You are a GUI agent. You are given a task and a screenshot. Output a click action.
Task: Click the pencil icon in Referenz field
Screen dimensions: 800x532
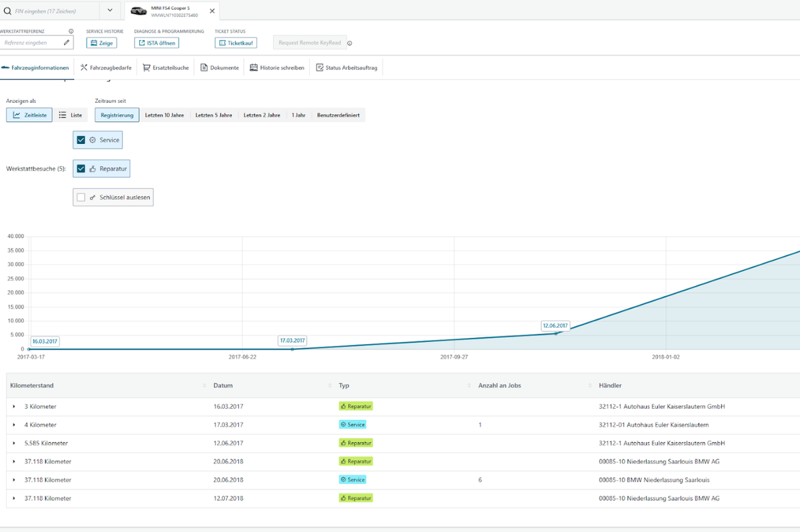tap(66, 43)
